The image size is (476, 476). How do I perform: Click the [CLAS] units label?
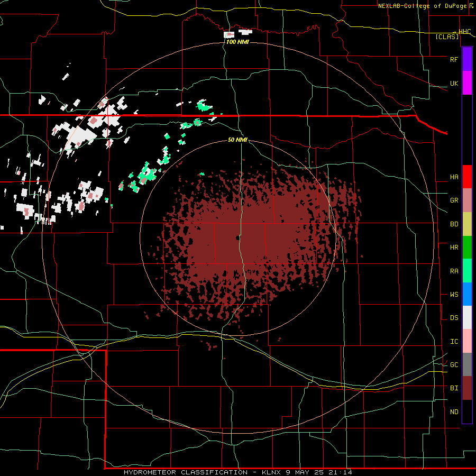(447, 37)
